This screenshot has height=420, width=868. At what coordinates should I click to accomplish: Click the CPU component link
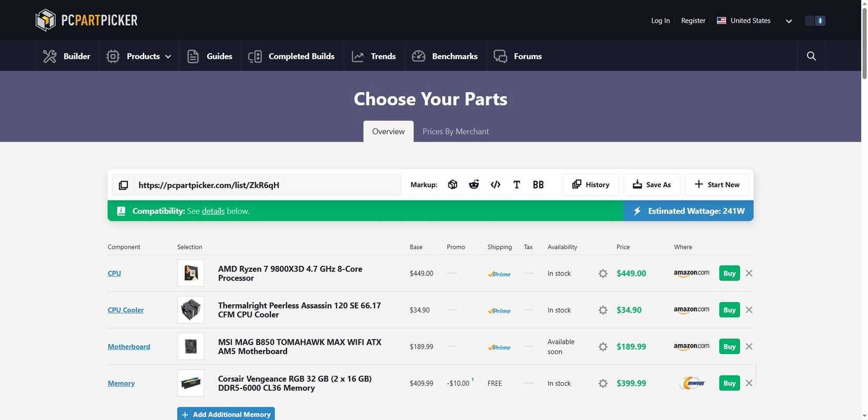[114, 273]
